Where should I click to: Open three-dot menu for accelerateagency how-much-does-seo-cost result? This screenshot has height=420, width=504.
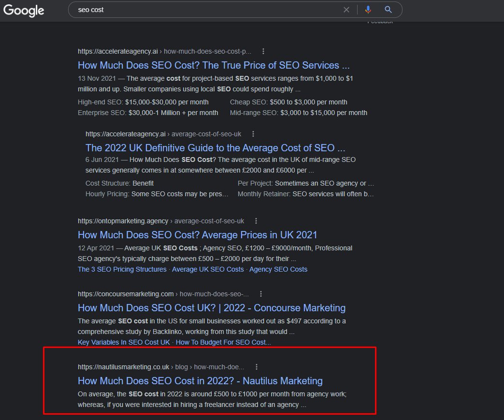(x=263, y=51)
